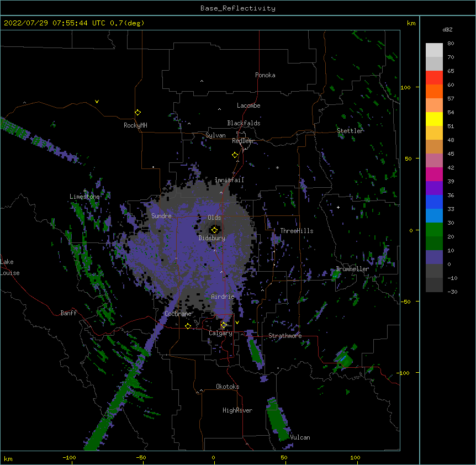Select the Didsbury label

tap(211, 238)
